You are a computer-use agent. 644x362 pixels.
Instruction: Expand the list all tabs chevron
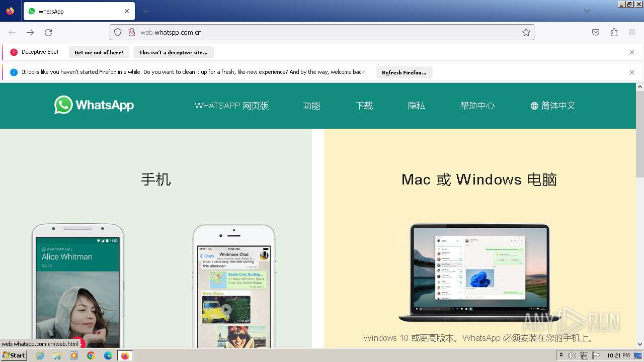[x=587, y=11]
